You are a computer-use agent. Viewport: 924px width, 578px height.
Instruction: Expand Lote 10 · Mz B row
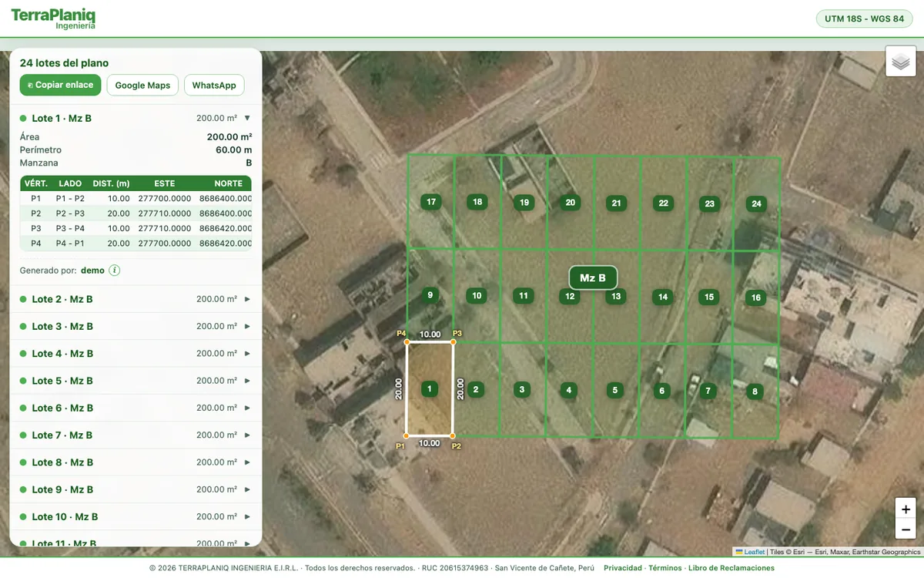(x=136, y=516)
